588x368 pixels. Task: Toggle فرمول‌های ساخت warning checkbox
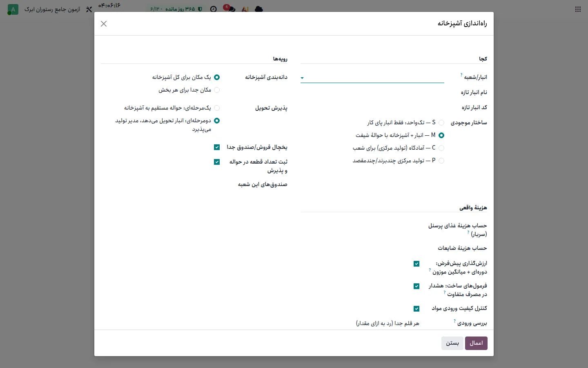click(416, 286)
